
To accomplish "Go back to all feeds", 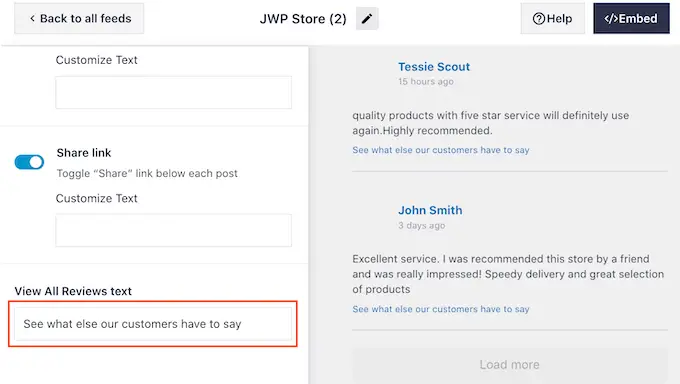I will click(x=79, y=18).
